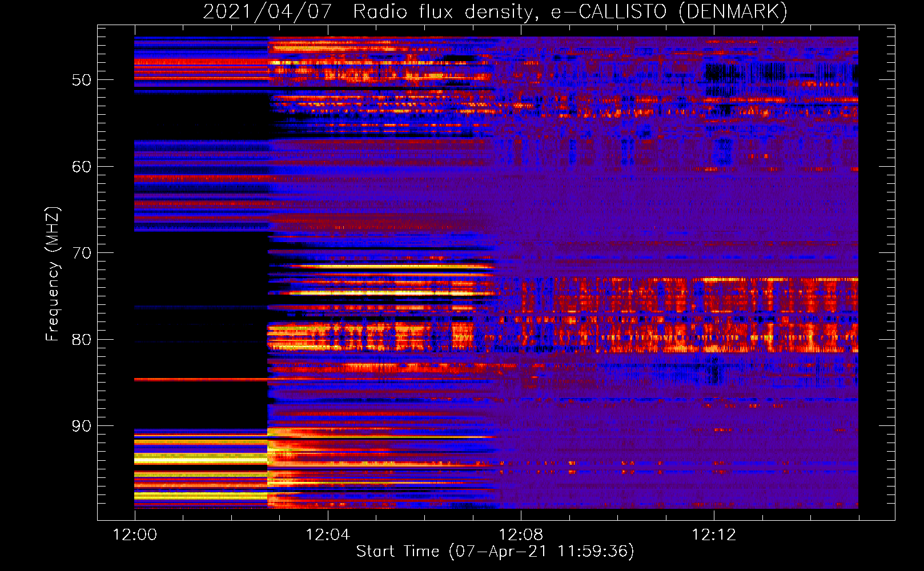Click the 12:04 time tick label
The height and width of the screenshot is (571, 924).
(328, 535)
